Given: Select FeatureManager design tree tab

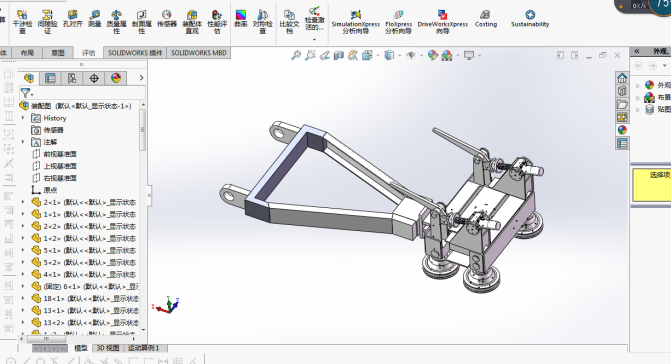Looking at the screenshot, I should [29, 78].
